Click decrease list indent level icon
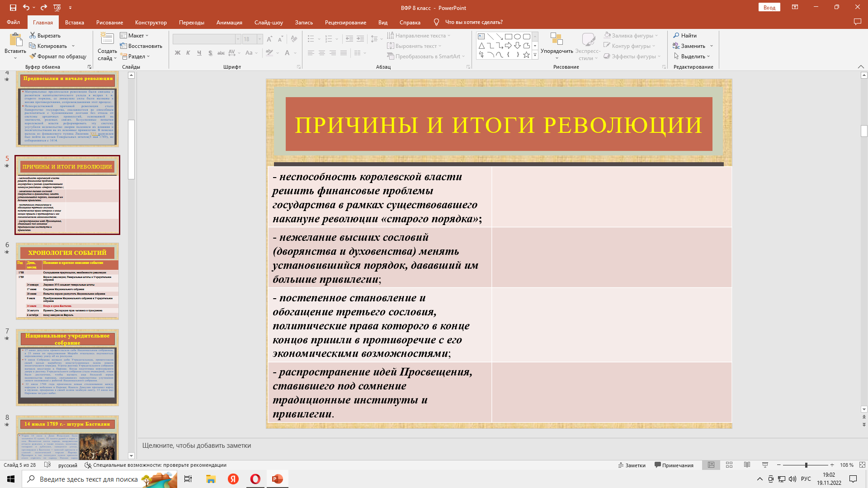The height and width of the screenshot is (488, 868). 349,39
